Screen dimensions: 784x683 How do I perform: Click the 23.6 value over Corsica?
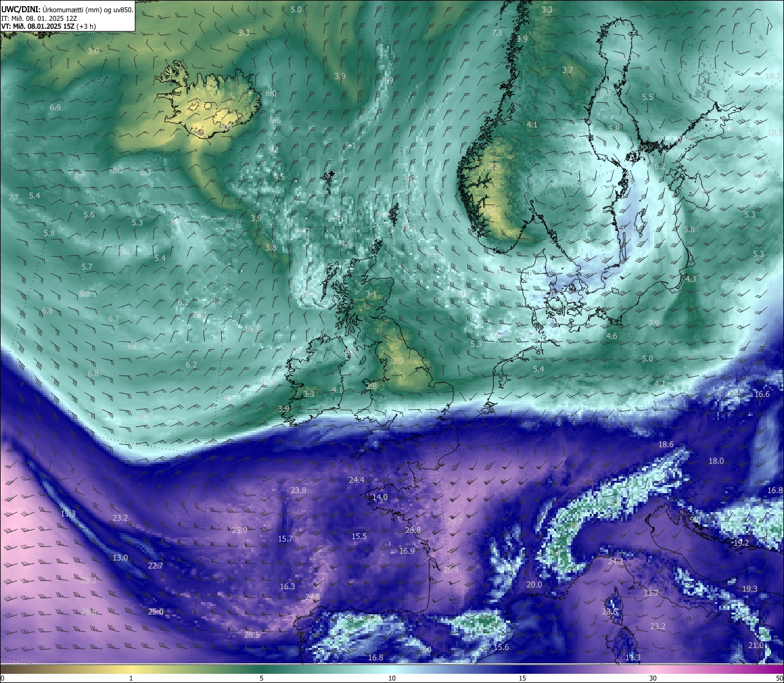(609, 613)
